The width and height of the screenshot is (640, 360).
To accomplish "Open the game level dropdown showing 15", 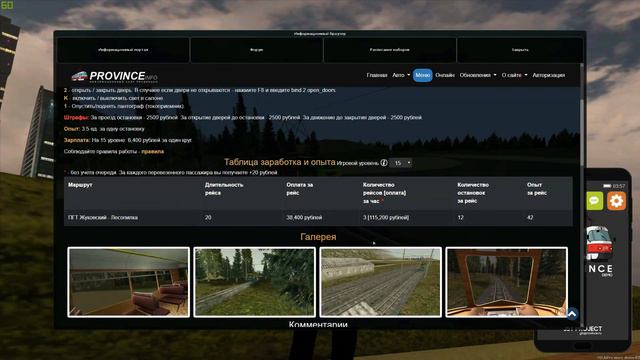I will pyautogui.click(x=400, y=163).
